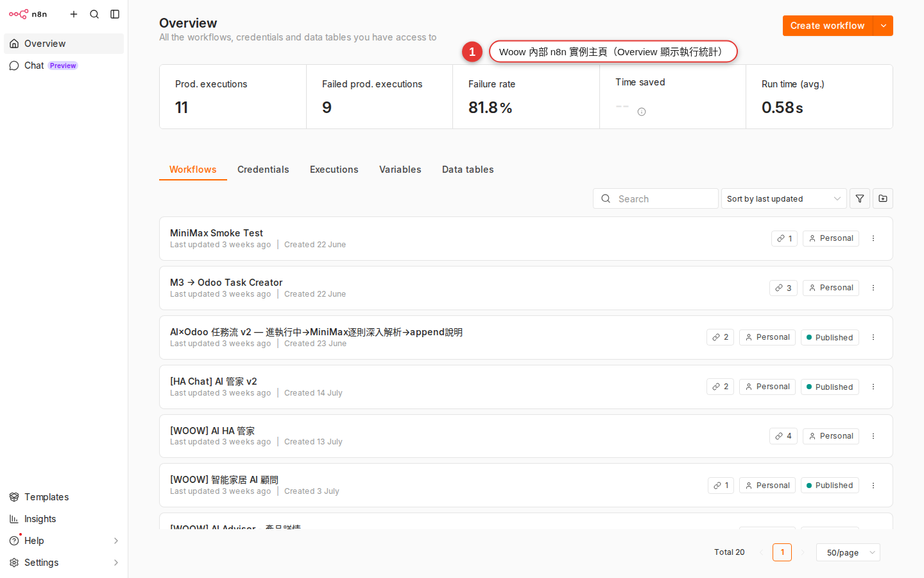Screen dimensions: 924x578
Task: Open the Variables tab
Action: (400, 170)
